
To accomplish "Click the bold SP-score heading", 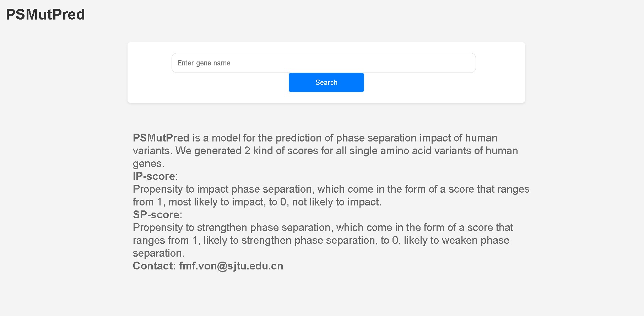I will (x=156, y=215).
